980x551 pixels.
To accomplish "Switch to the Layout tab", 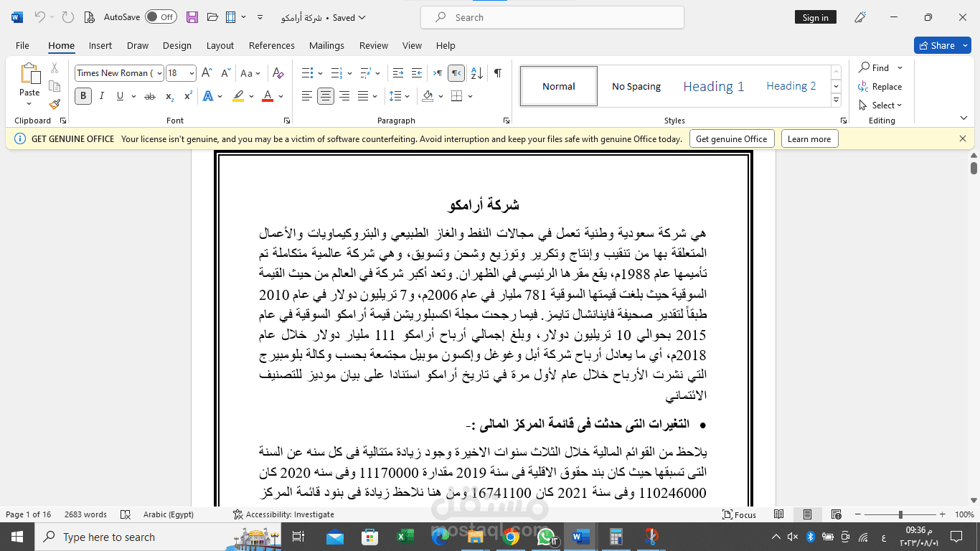I will click(220, 45).
